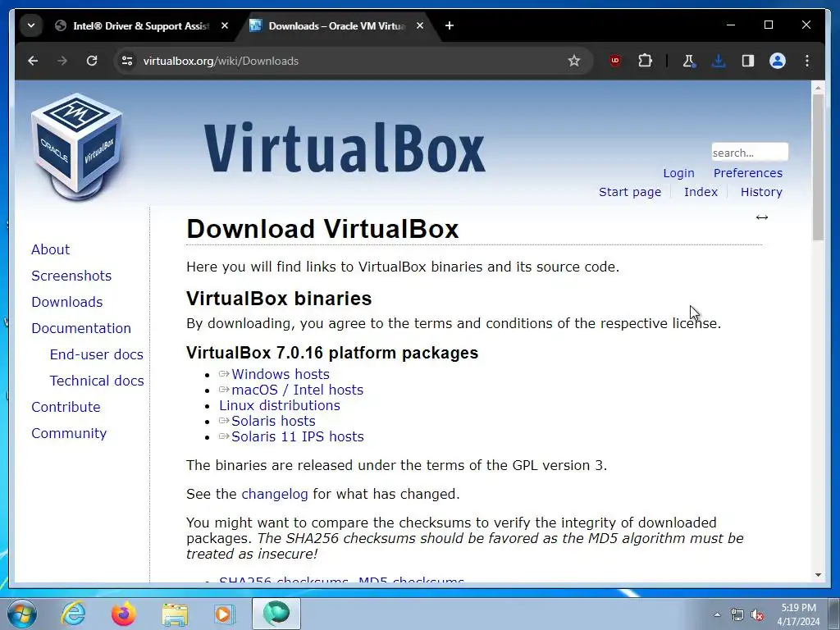840x630 pixels.
Task: Open About in the sidebar
Action: pos(50,249)
